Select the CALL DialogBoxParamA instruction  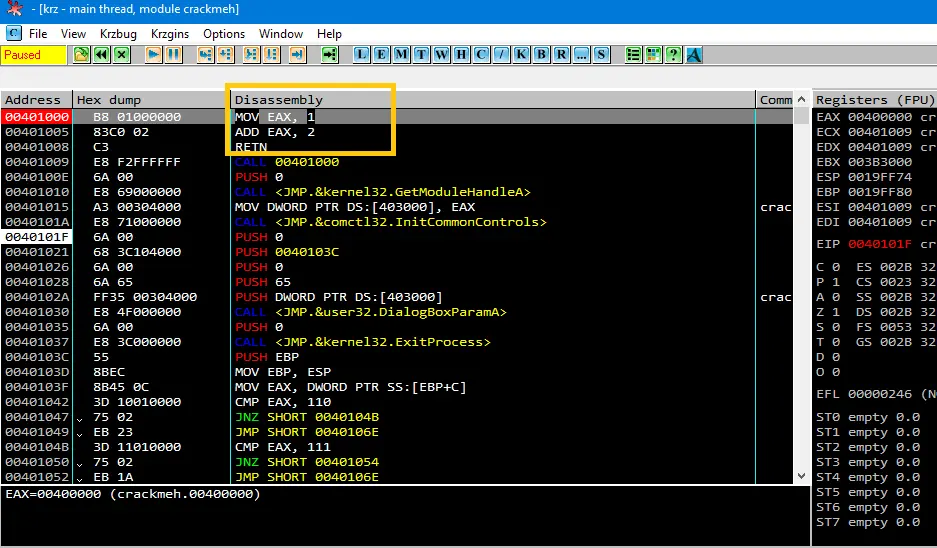tap(370, 312)
